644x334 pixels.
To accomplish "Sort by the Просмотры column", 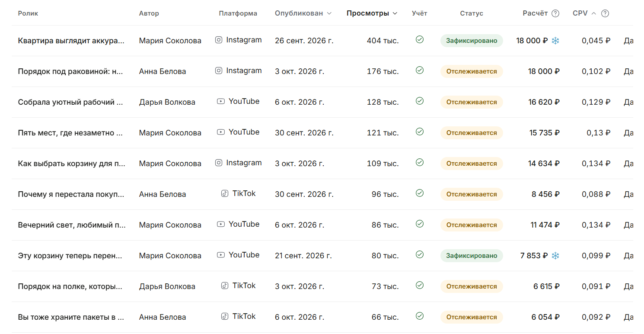I will coord(372,13).
